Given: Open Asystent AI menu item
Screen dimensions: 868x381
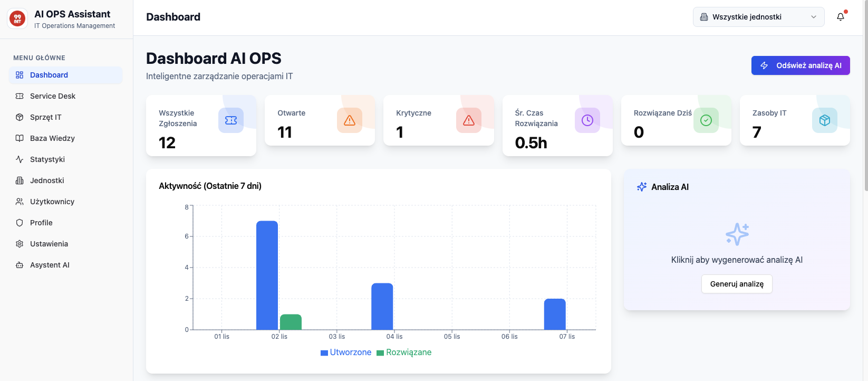Looking at the screenshot, I should click(50, 265).
